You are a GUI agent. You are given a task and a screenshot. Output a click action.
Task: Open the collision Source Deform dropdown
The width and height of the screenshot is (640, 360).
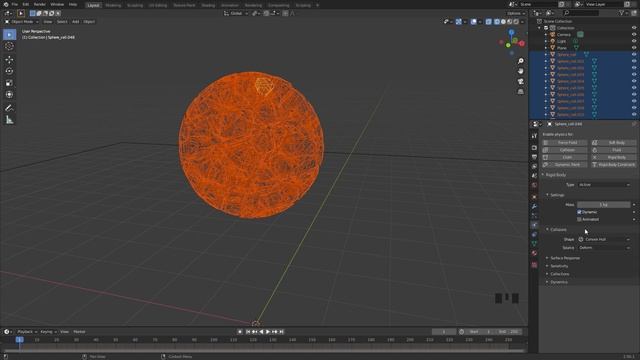[x=604, y=248]
